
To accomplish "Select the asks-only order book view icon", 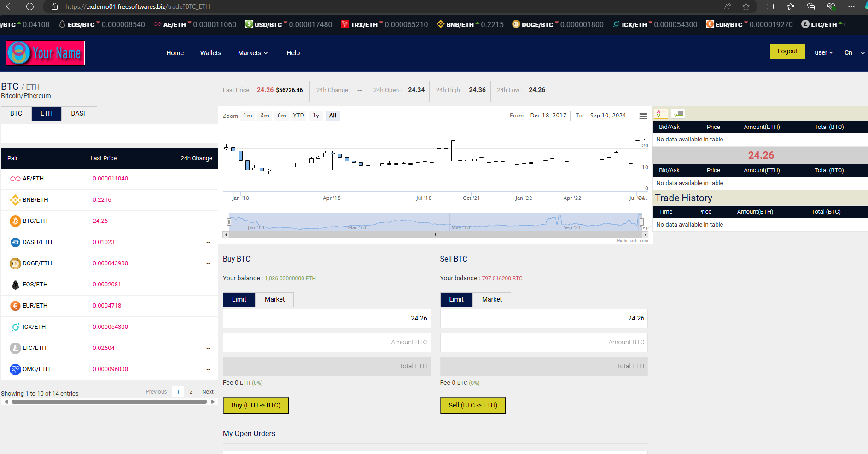I will click(677, 113).
